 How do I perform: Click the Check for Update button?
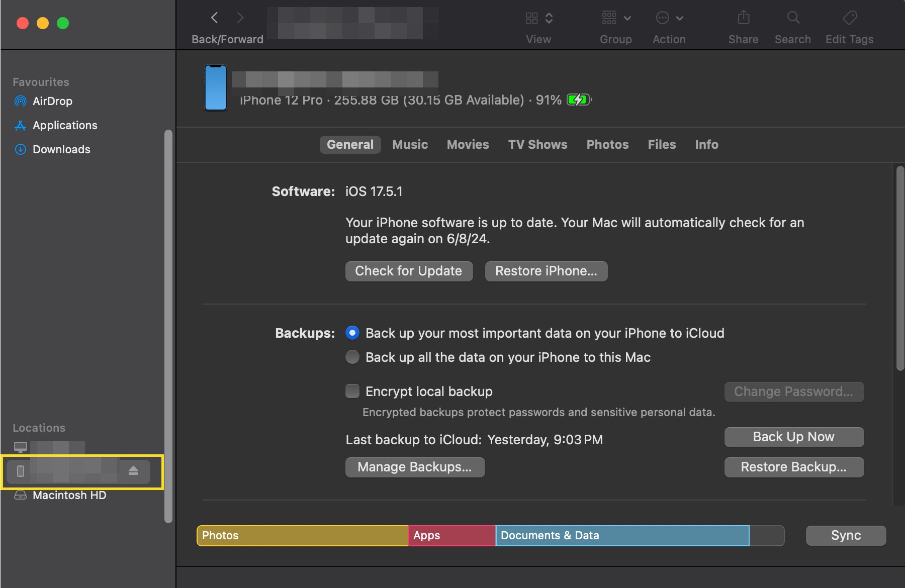point(409,271)
